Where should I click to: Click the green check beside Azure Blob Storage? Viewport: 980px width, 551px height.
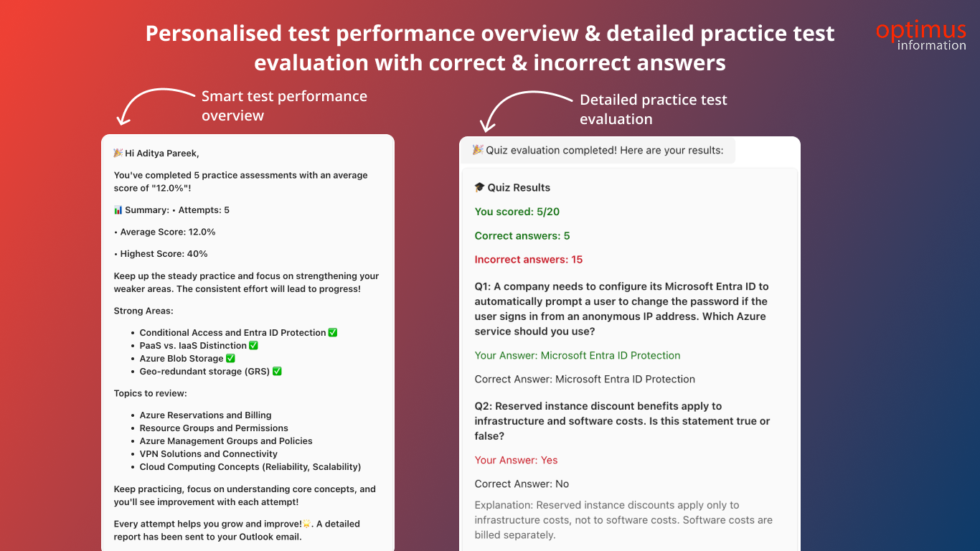(230, 359)
